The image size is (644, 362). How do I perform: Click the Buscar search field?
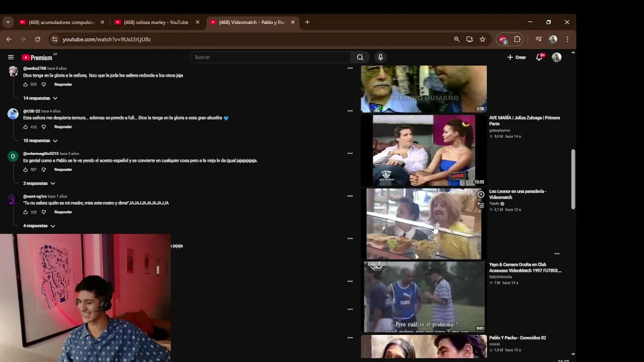pos(271,57)
